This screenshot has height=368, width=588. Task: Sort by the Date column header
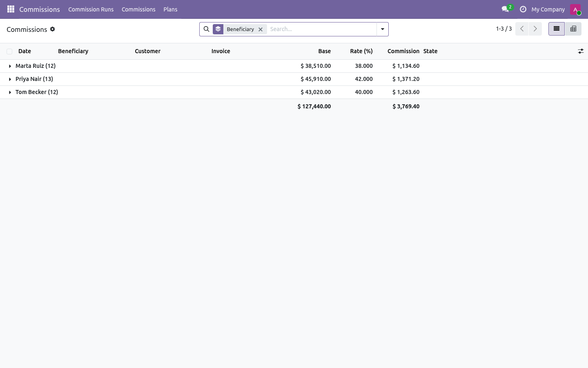point(25,51)
